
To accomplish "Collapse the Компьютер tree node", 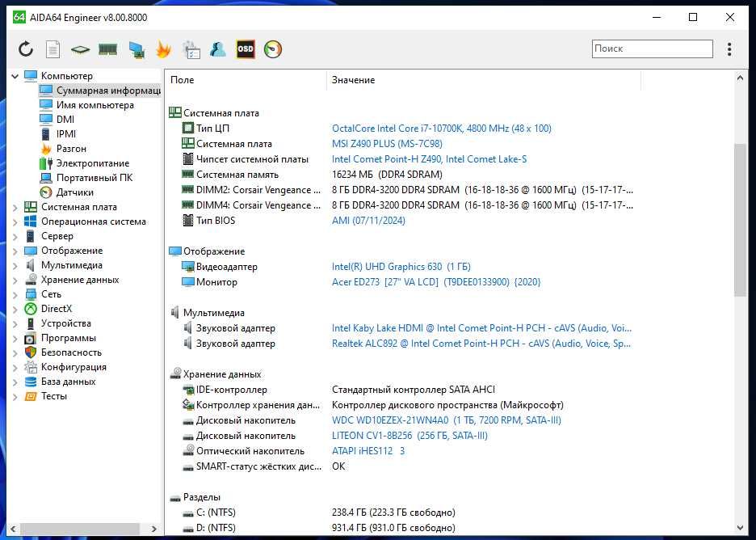I will 15,76.
